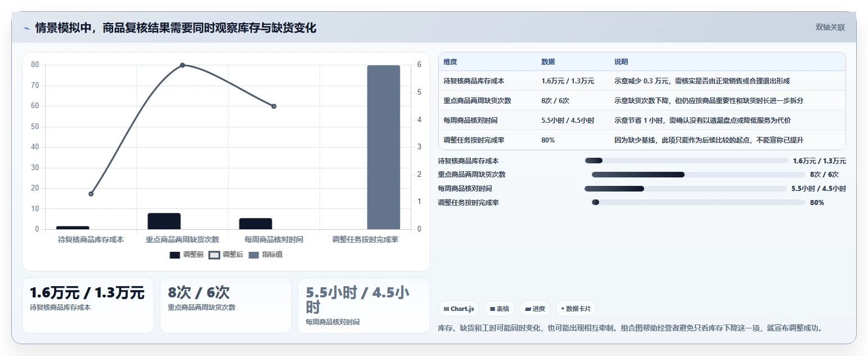Click the 数据 table column header
868x356 pixels.
coord(548,62)
